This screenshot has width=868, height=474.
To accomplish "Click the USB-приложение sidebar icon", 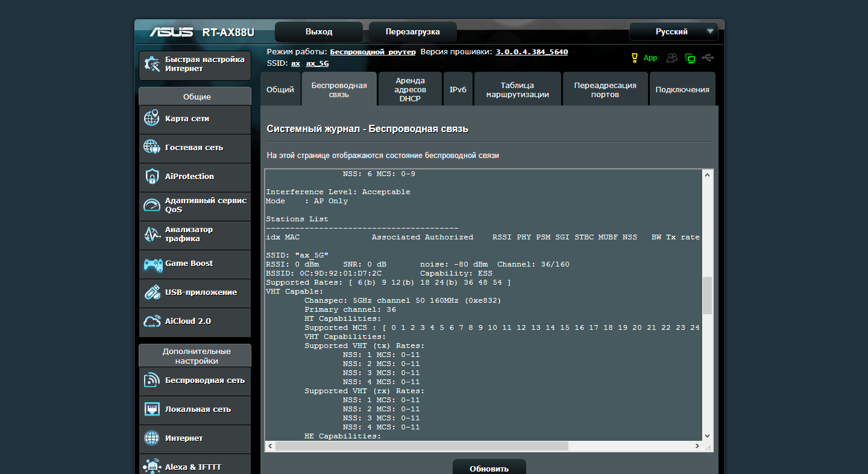I will 151,292.
